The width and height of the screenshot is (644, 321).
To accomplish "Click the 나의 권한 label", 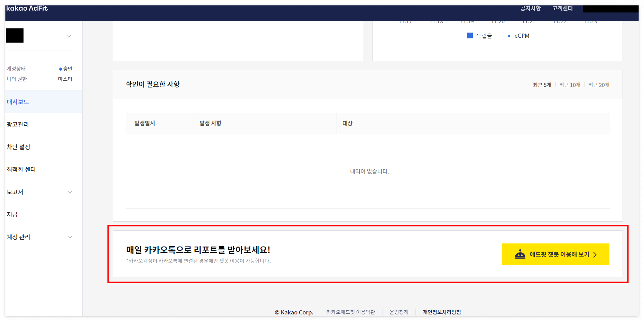I will [x=17, y=79].
